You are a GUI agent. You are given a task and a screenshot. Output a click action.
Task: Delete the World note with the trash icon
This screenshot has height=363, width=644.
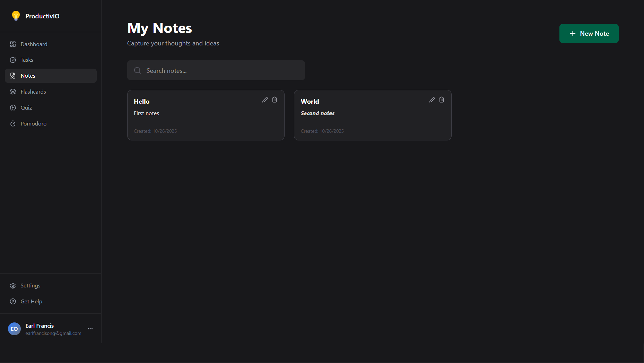(x=441, y=100)
